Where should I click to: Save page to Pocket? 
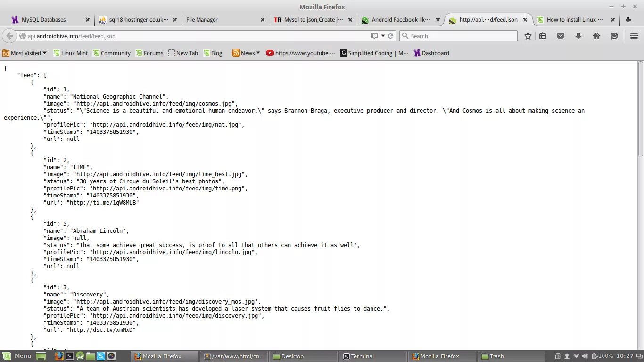pos(561,36)
